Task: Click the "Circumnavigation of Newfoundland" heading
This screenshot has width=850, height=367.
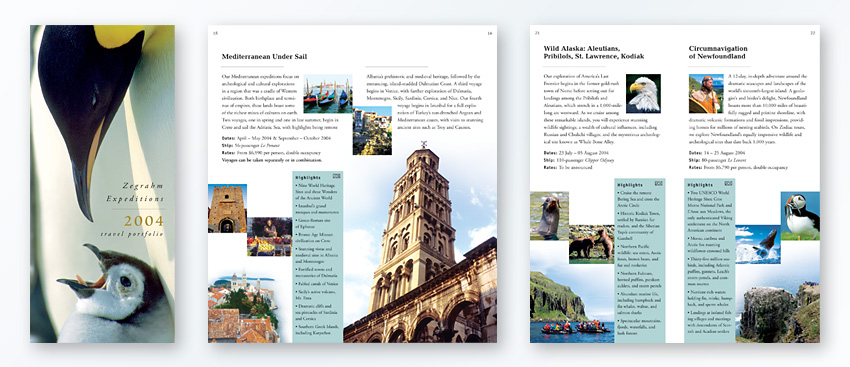Action: (x=718, y=52)
